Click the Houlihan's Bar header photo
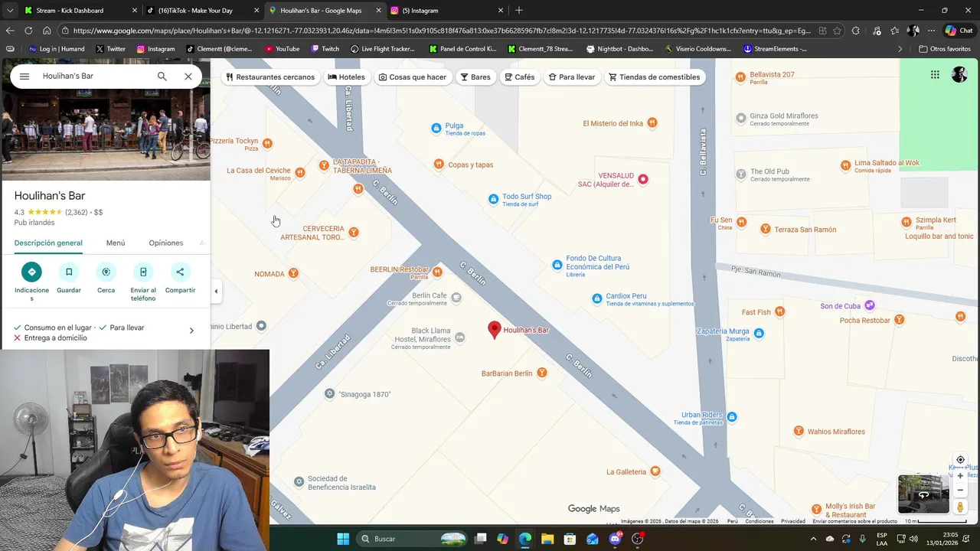Viewport: 980px width, 551px height. pos(106,135)
